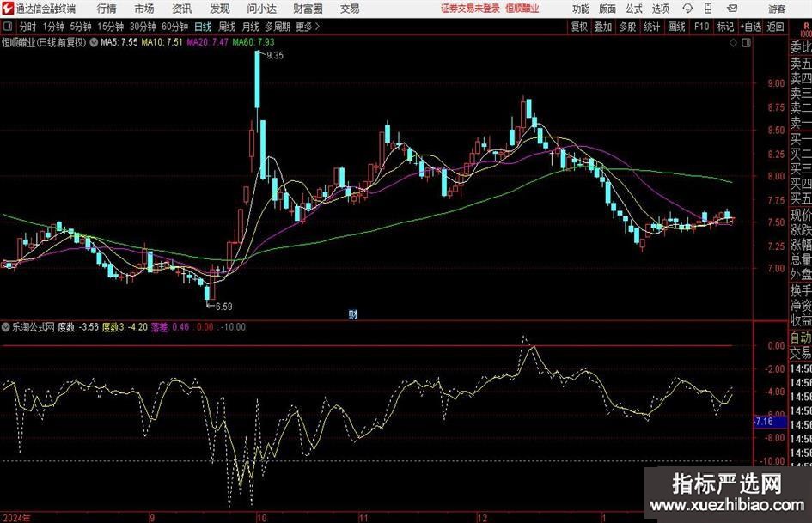Image resolution: width=812 pixels, height=523 pixels.
Task: Open indicator dropdown next to 恒顺醋业(日线 前复权)
Action: [94, 42]
